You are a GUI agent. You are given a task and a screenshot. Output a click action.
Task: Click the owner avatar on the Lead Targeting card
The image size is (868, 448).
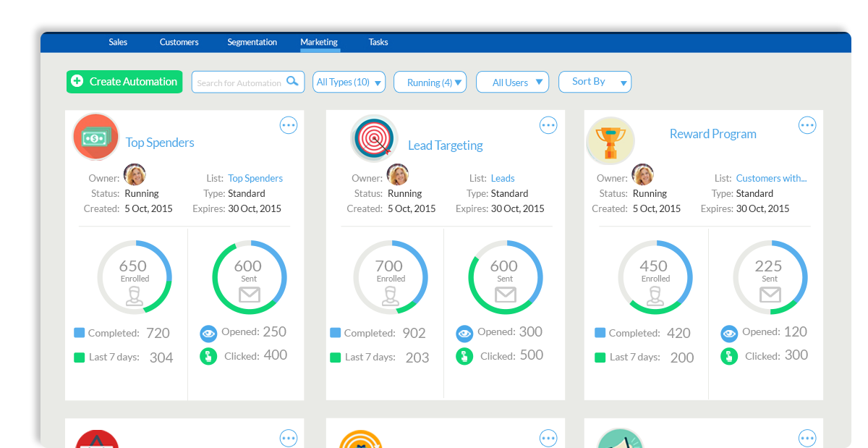coord(398,174)
